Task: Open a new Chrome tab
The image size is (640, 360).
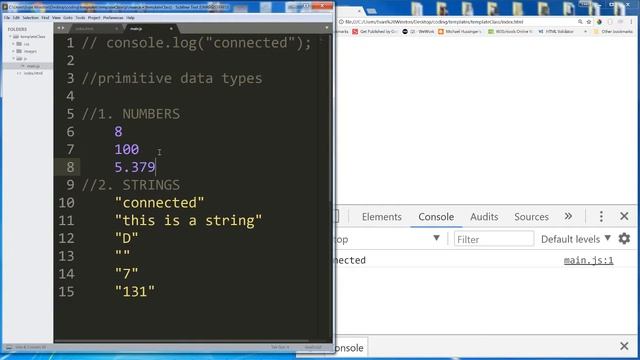Action: click(372, 11)
